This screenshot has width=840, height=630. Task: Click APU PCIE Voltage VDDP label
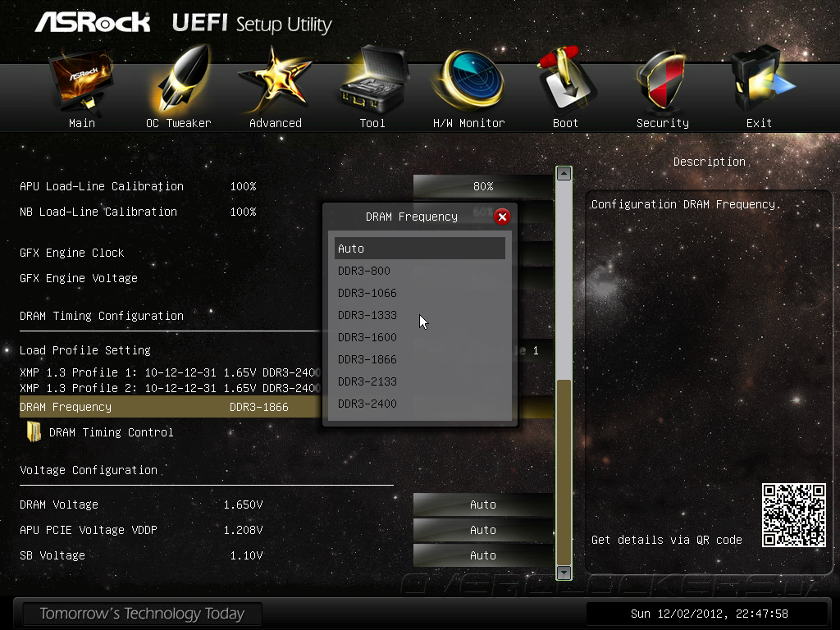point(89,530)
